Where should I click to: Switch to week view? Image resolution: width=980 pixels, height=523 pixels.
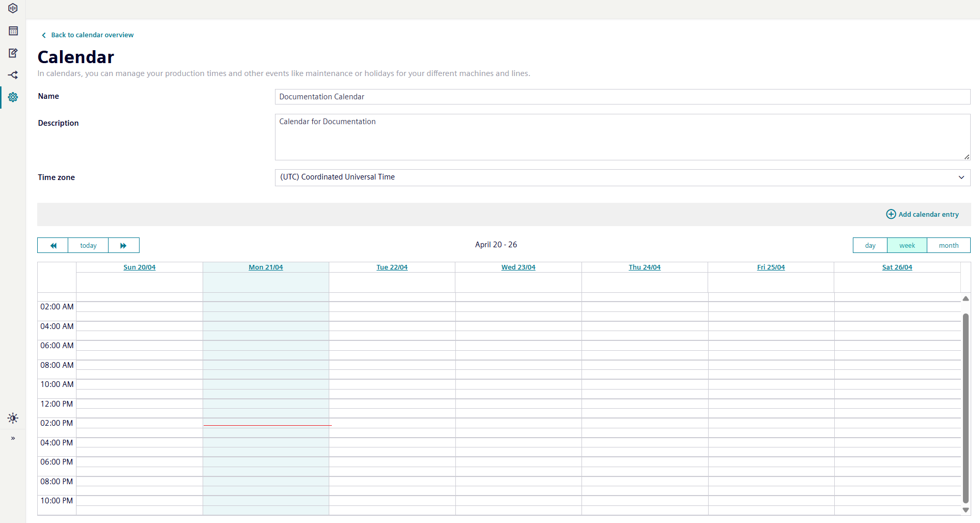[x=907, y=245]
